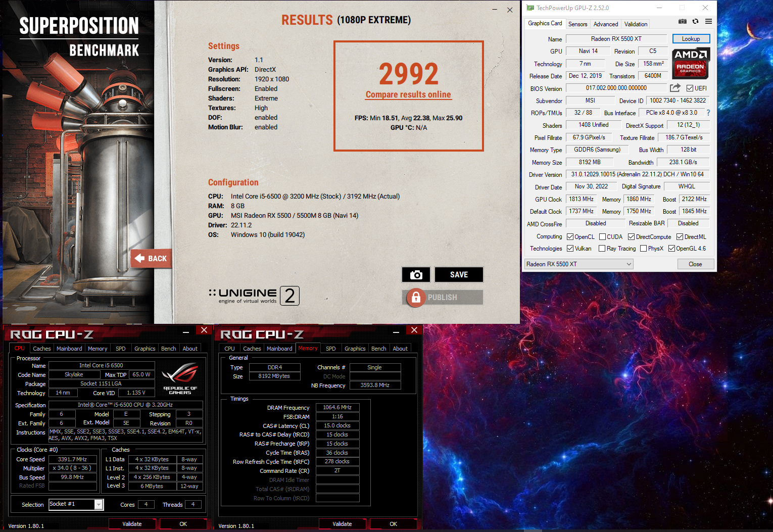This screenshot has width=773, height=532.
Task: Click CAS# Latency 15.0 clocks value
Action: 337,425
